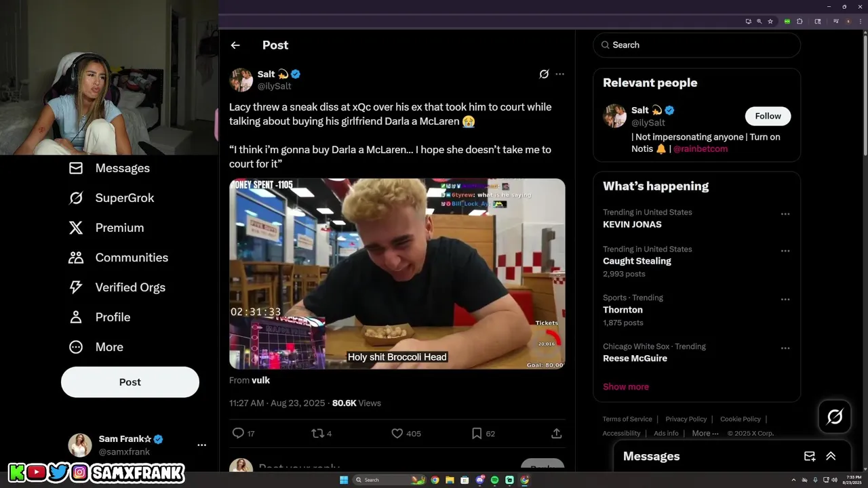868x488 pixels.
Task: Play the embedded video from vulk
Action: point(397,274)
